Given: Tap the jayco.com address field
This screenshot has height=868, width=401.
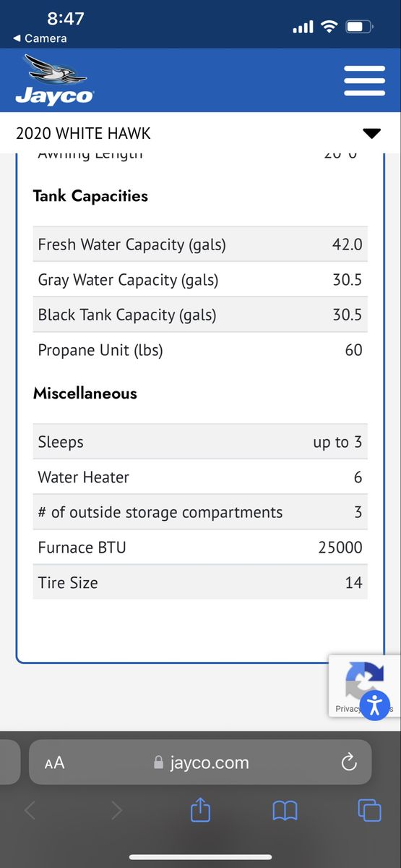Looking at the screenshot, I should coord(200,762).
